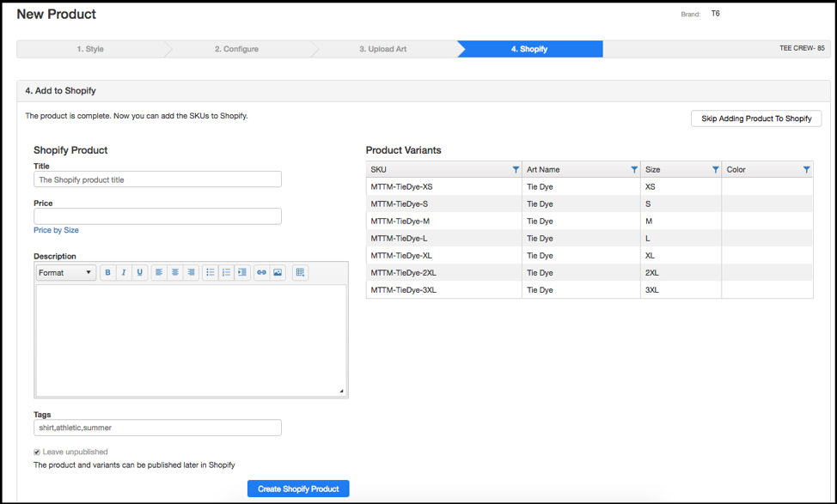
Task: Select row MTTM-TieDye-L
Action: (x=590, y=238)
